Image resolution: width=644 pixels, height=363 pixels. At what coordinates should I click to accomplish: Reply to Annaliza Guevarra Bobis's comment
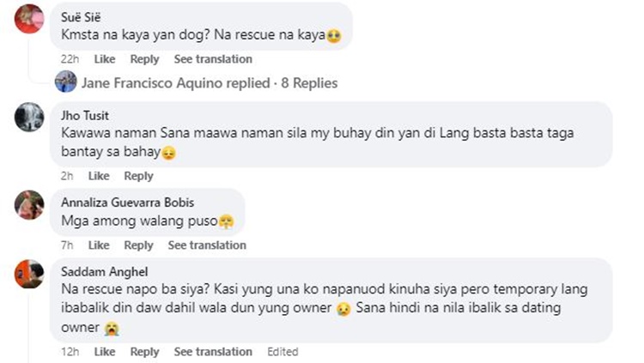[138, 245]
